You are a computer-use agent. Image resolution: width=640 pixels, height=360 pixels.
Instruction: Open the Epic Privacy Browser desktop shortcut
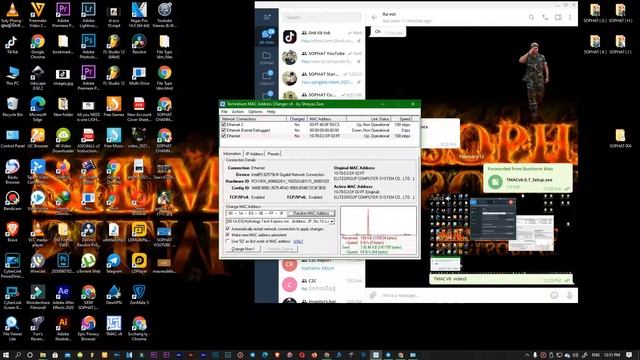(x=88, y=329)
